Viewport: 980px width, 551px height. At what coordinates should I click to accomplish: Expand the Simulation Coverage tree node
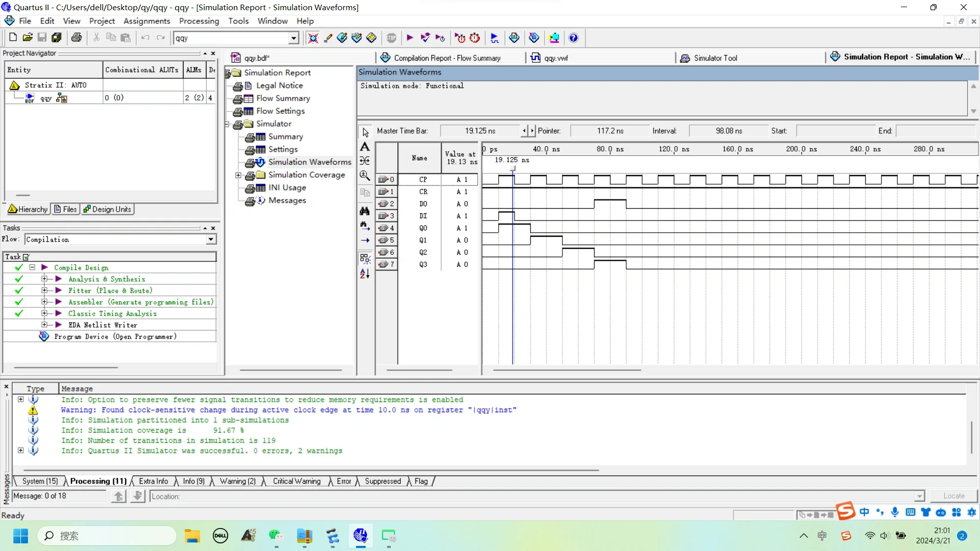(238, 175)
